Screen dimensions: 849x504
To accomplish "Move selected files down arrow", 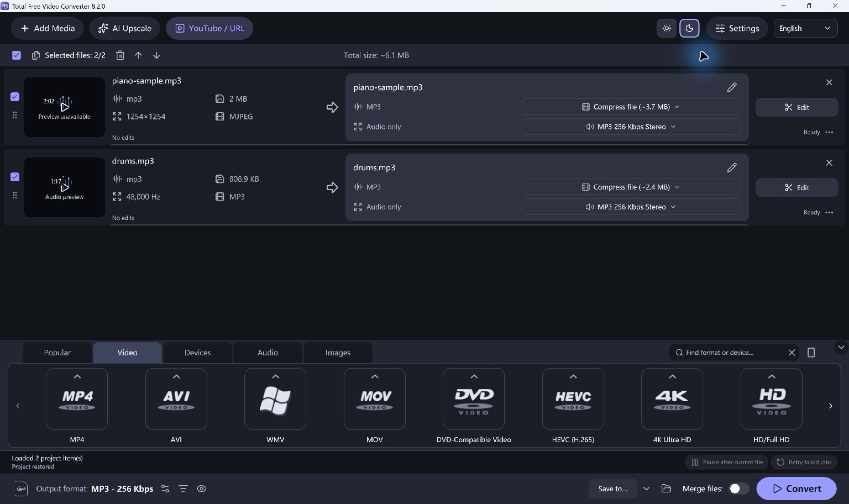I will pos(156,55).
